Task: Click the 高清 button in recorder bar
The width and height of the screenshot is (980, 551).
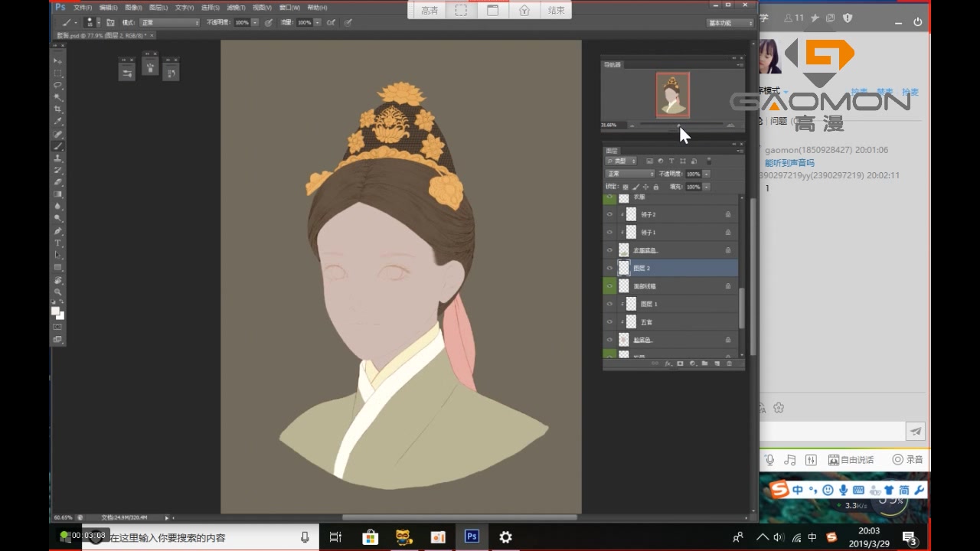Action: click(430, 11)
